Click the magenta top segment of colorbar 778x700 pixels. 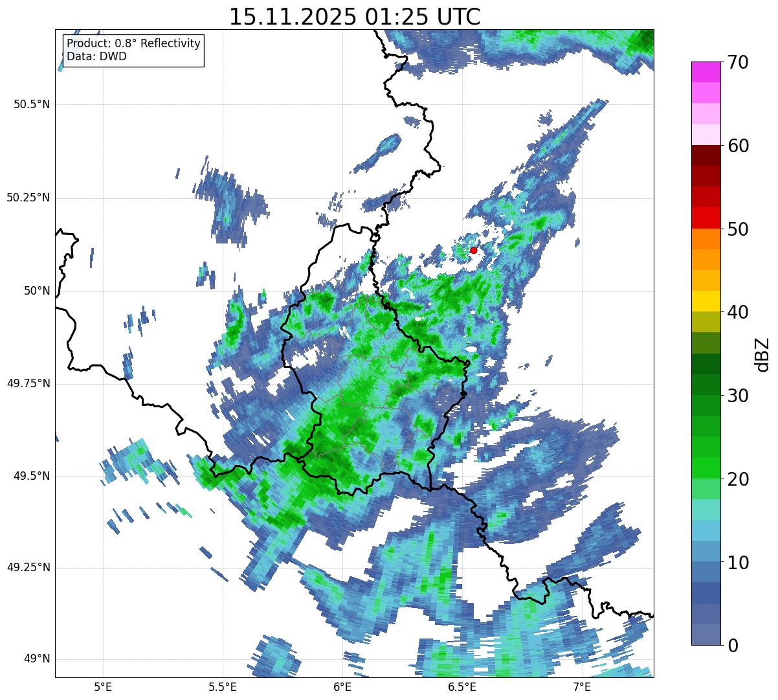point(705,73)
